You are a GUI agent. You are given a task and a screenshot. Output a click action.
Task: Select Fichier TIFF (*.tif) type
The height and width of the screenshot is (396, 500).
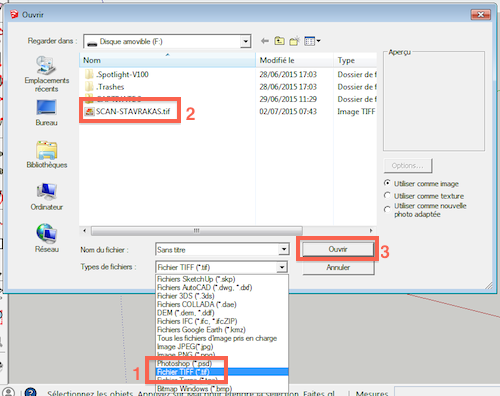222,372
